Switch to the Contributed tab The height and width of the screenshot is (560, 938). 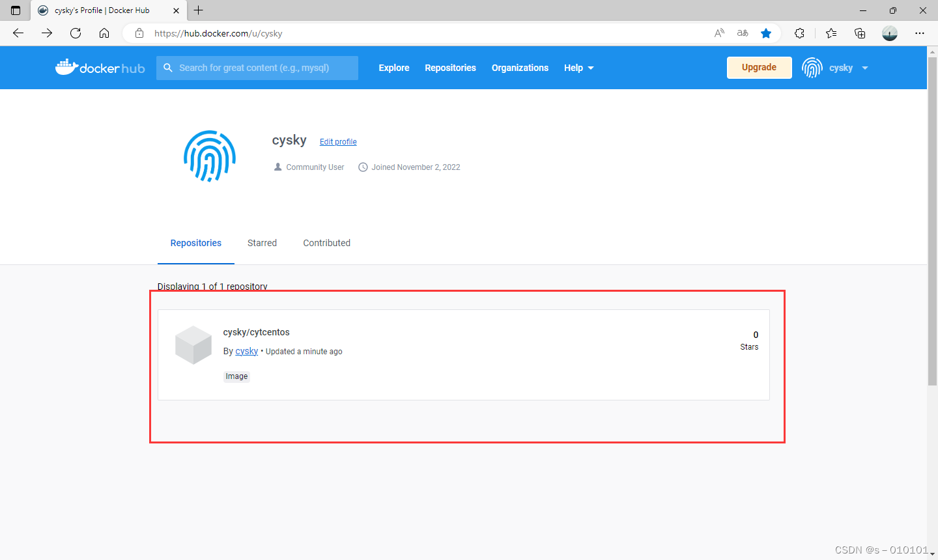[327, 243]
